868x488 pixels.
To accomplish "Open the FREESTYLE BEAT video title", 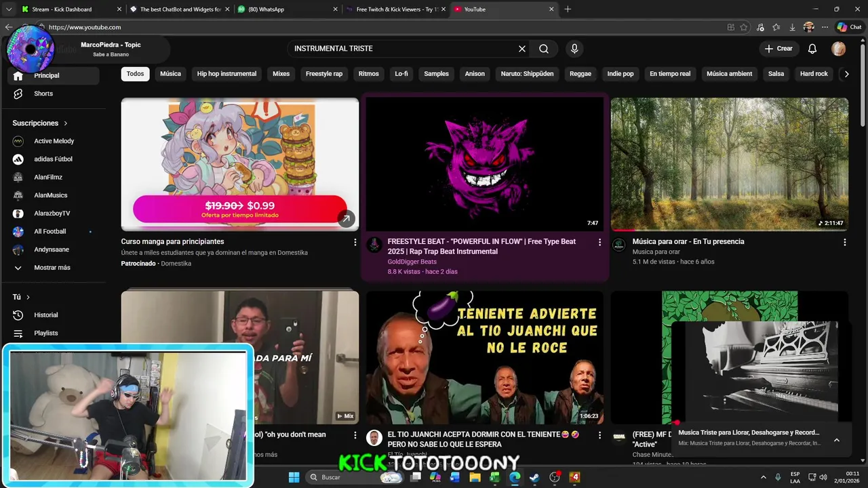I will click(x=481, y=246).
